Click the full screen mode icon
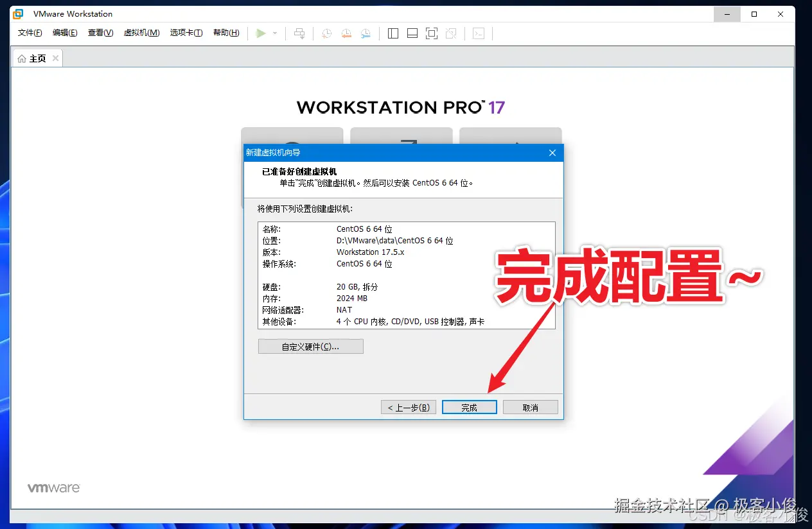812x529 pixels. (x=432, y=33)
